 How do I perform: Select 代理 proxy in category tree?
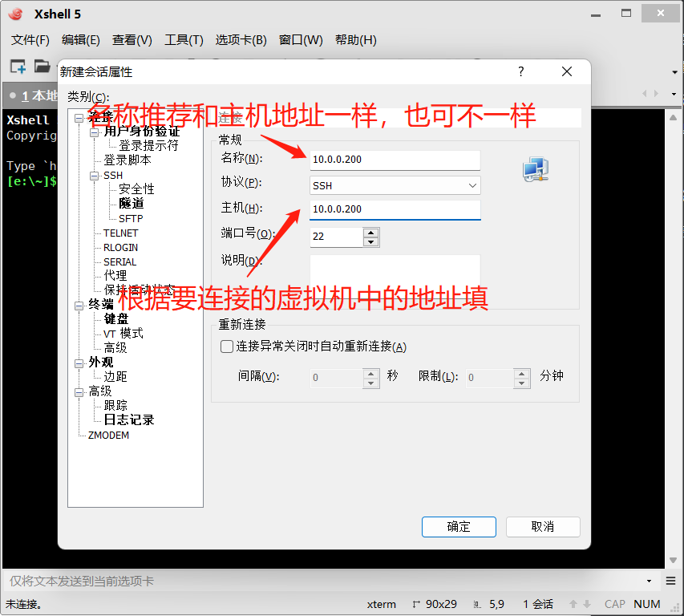[x=115, y=276]
